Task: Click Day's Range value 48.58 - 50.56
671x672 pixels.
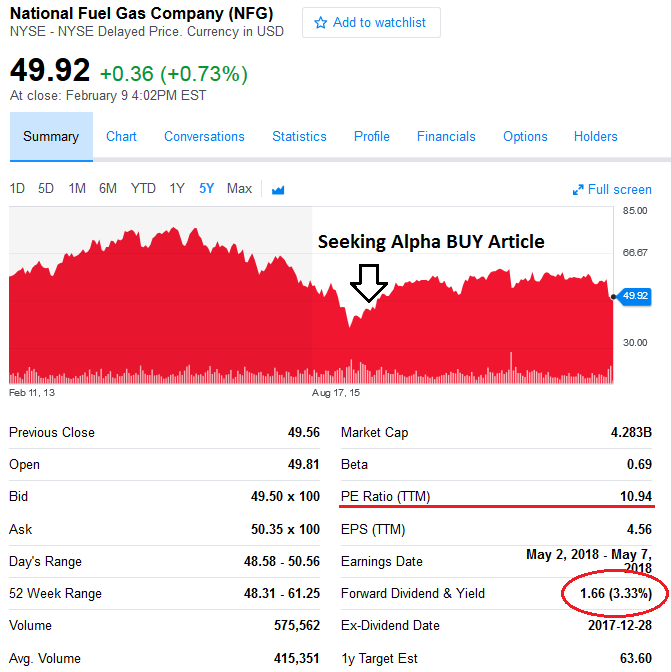Action: tap(282, 561)
